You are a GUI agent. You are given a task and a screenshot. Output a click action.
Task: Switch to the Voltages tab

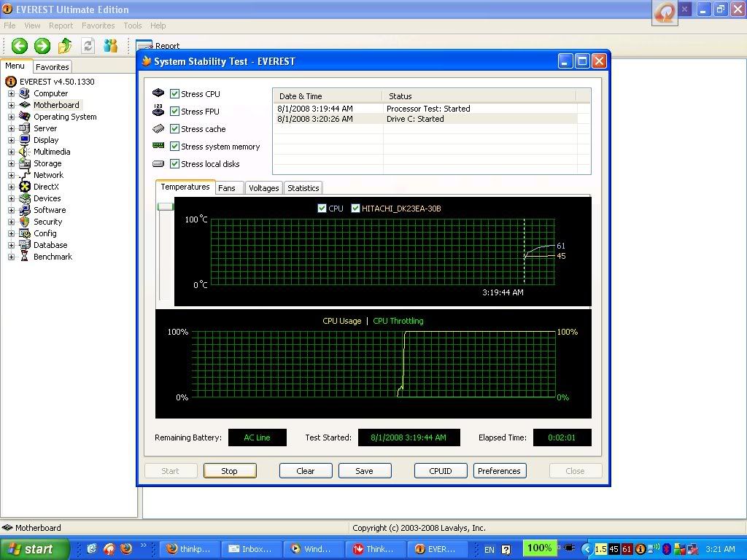click(264, 188)
